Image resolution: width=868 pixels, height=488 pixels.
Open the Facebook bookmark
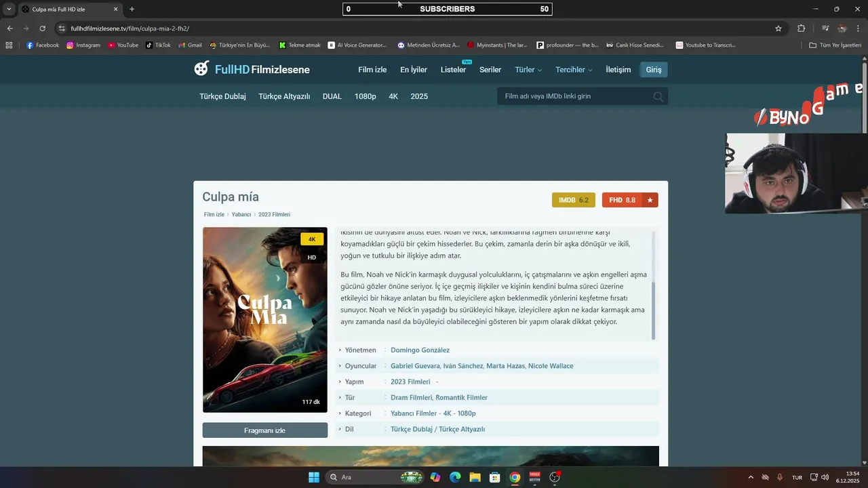coord(43,45)
